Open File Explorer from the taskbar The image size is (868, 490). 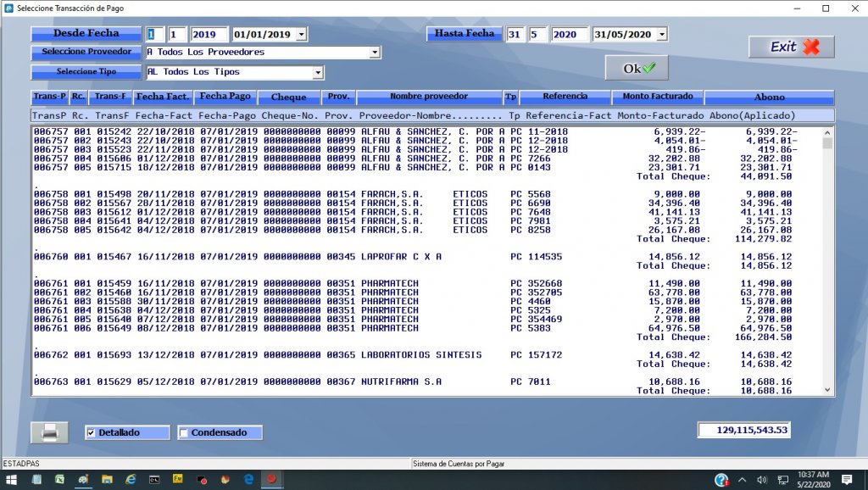[x=107, y=480]
